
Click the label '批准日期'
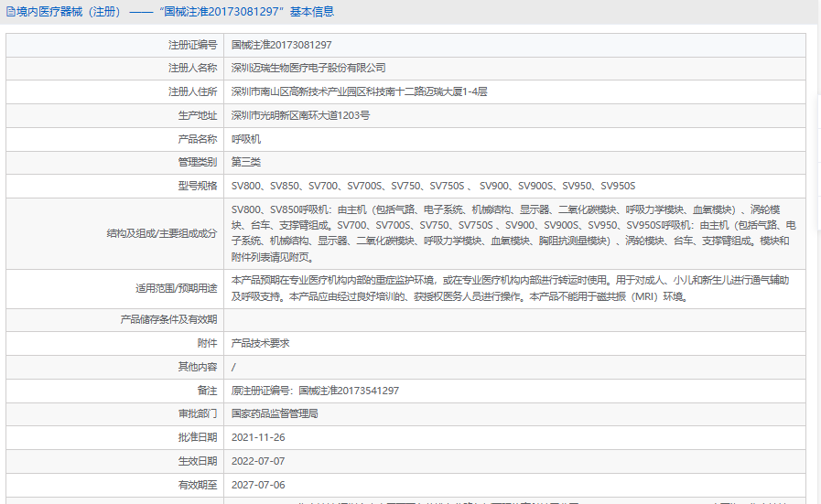(x=198, y=437)
